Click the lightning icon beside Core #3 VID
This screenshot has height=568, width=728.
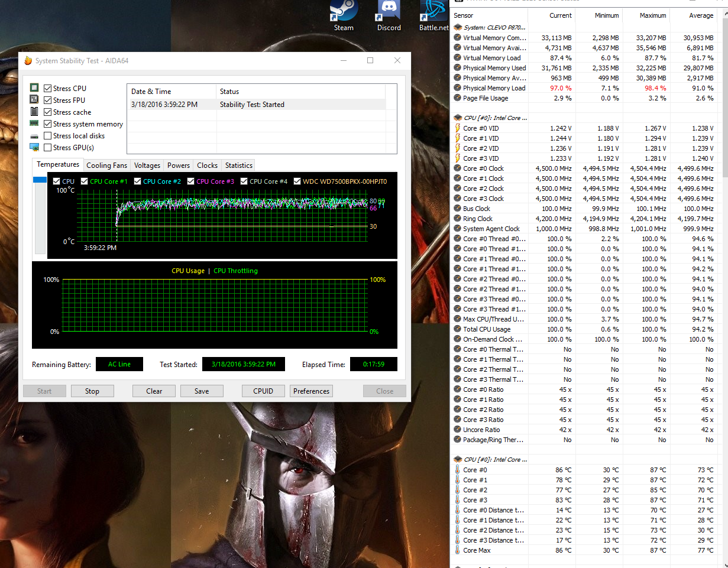457,158
